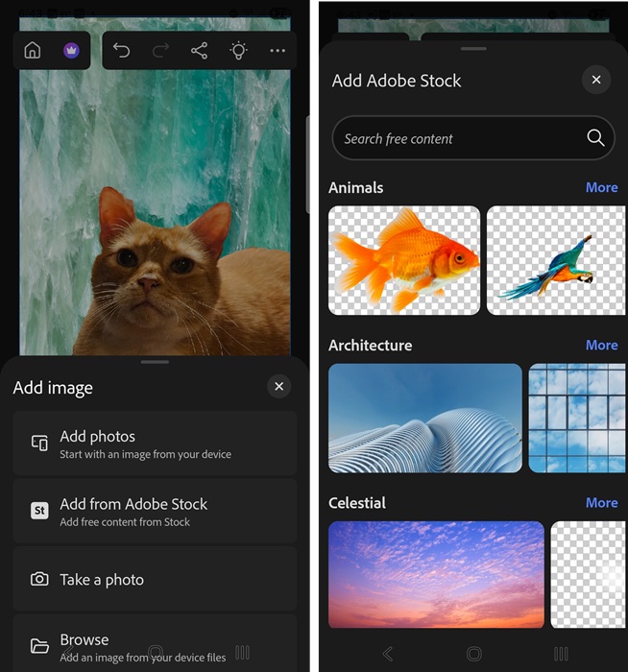Open the three-dot more options menu
Image resolution: width=628 pixels, height=672 pixels.
pos(278,51)
